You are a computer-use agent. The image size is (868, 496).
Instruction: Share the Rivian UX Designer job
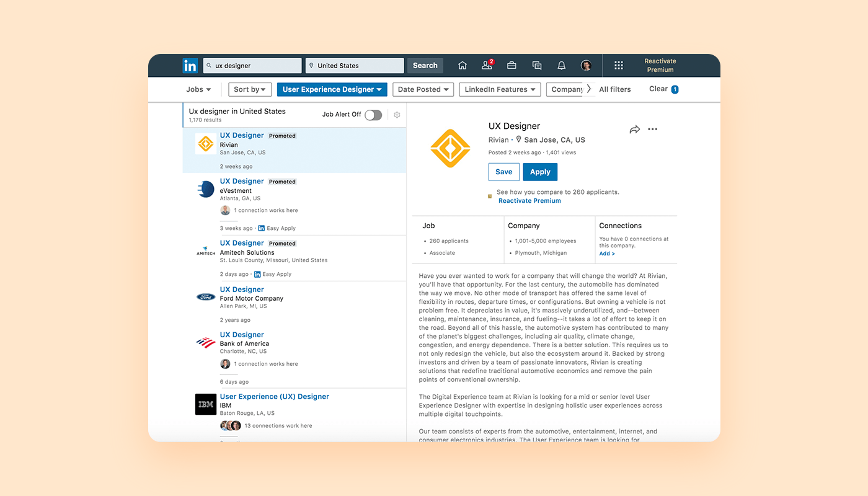point(634,130)
